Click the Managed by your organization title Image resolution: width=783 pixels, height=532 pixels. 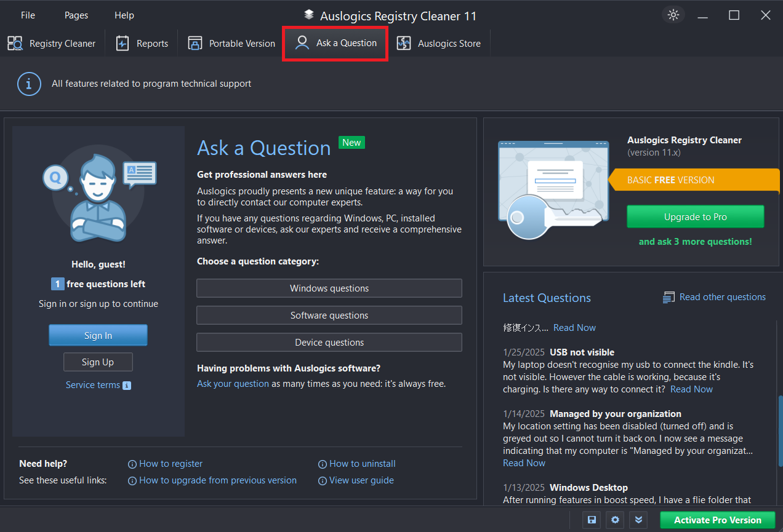click(x=616, y=414)
